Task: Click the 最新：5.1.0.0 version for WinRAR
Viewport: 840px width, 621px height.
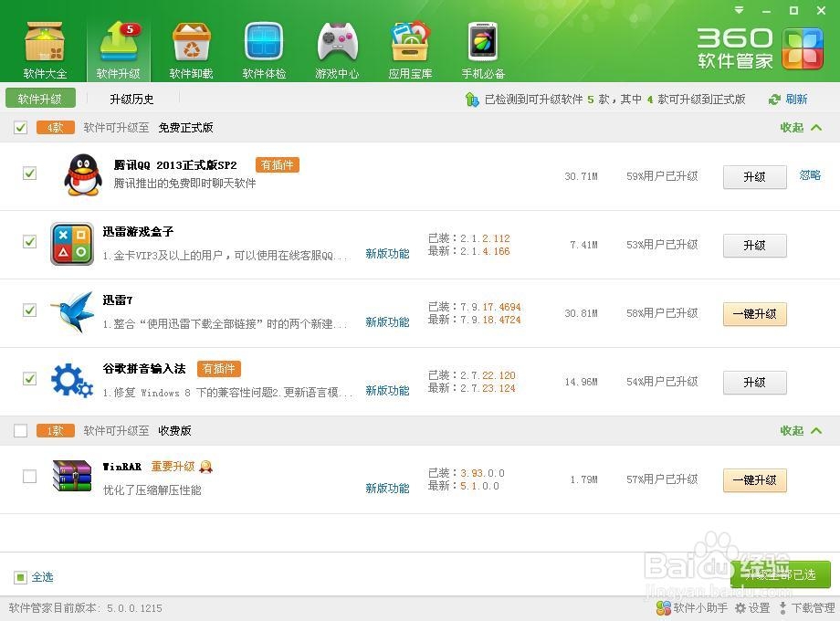Action: click(464, 487)
